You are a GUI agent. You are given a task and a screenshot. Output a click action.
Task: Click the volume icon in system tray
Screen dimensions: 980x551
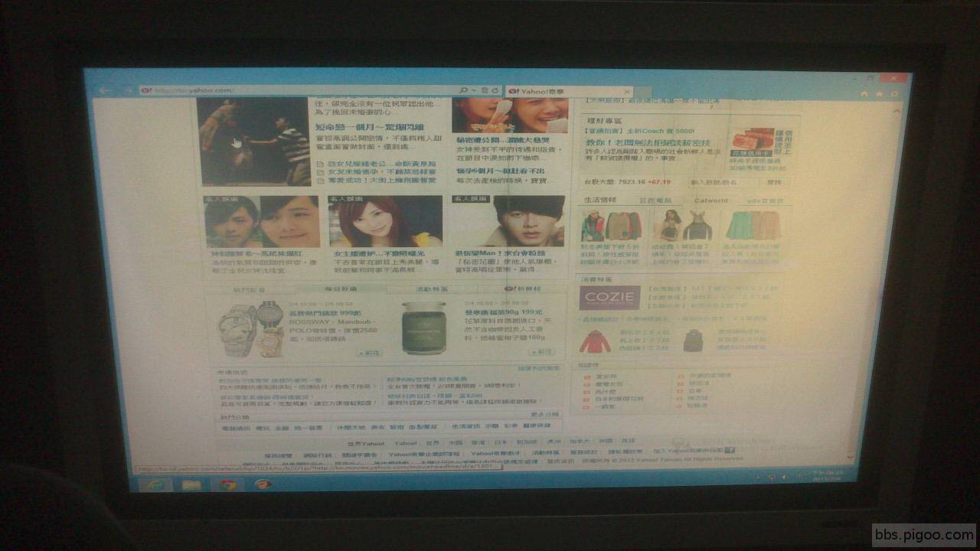[x=784, y=476]
